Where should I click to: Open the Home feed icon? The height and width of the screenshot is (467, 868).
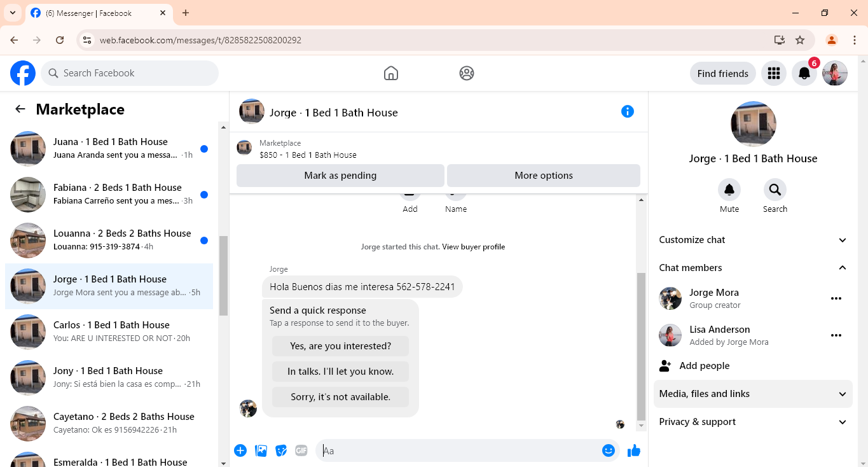(x=391, y=73)
